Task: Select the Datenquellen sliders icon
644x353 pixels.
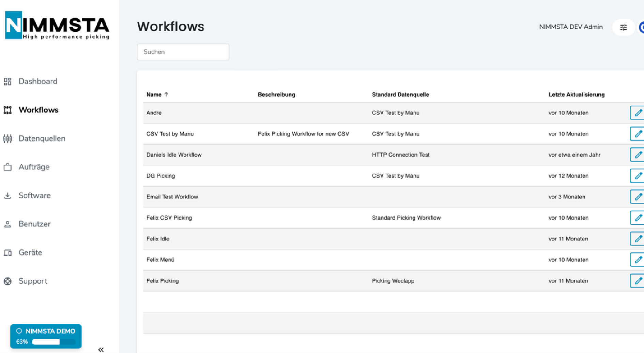Action: 7,138
